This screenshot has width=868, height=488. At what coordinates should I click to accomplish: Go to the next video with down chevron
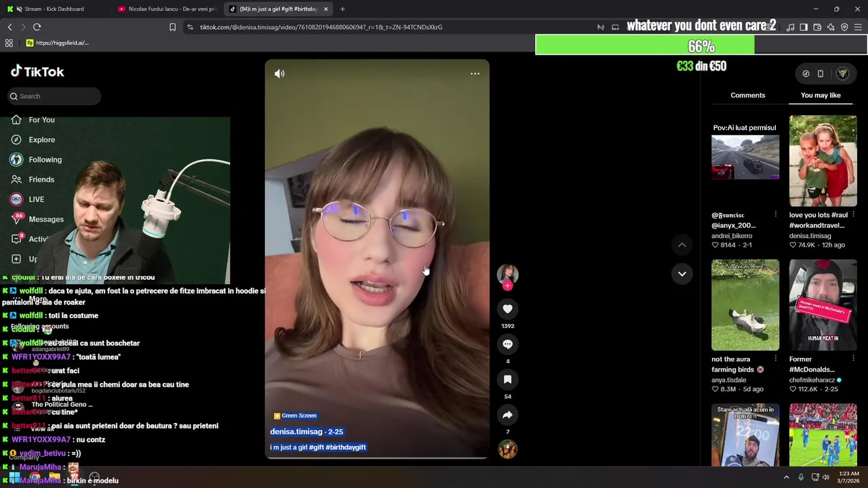[x=682, y=274]
